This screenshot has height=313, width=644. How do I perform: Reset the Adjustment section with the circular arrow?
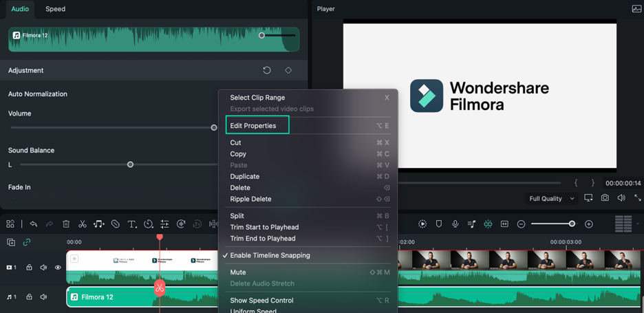(x=267, y=70)
